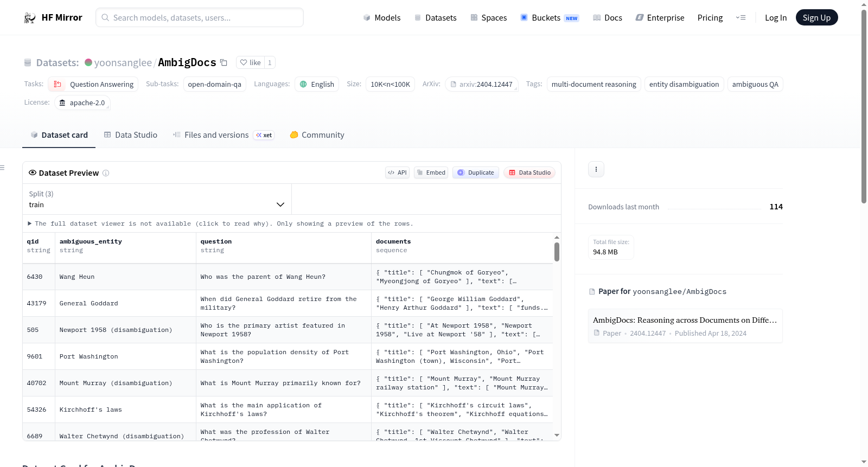Image resolution: width=868 pixels, height=467 pixels.
Task: Open the red Data Studio button
Action: (x=529, y=172)
